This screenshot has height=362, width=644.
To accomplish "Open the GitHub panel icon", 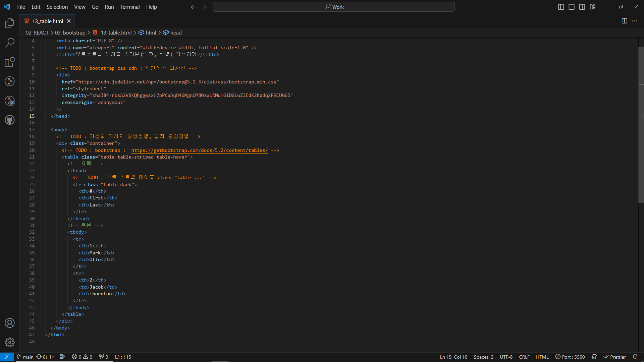I will pos(10,120).
